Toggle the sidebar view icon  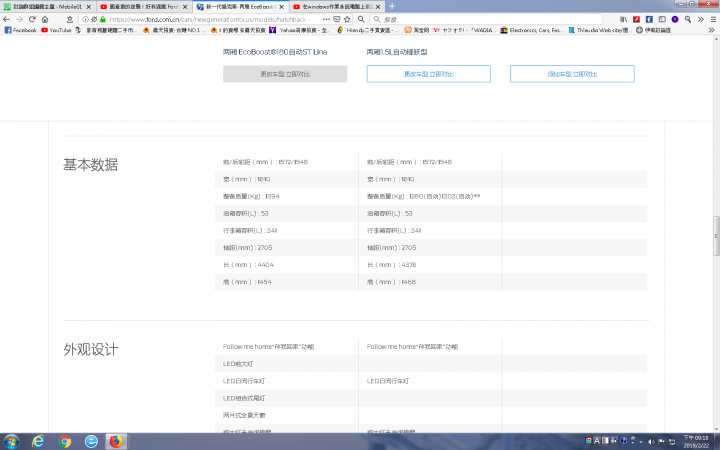pyautogui.click(x=662, y=19)
